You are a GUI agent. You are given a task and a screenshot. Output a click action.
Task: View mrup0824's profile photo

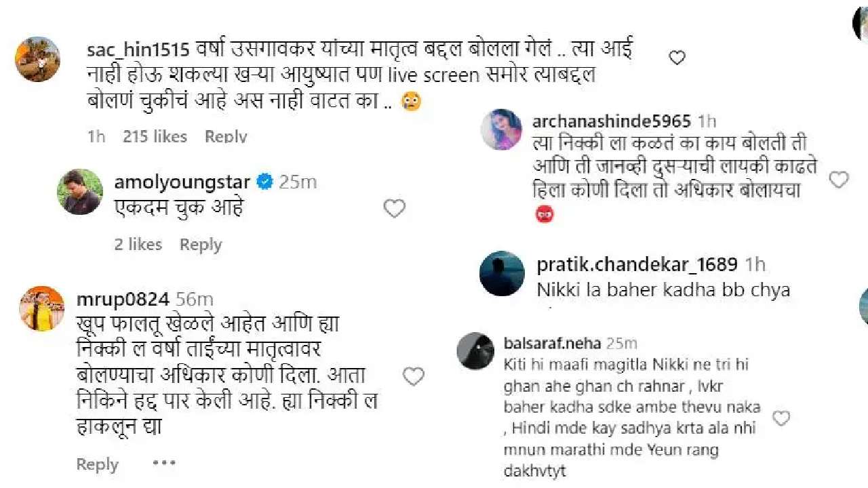pos(42,308)
